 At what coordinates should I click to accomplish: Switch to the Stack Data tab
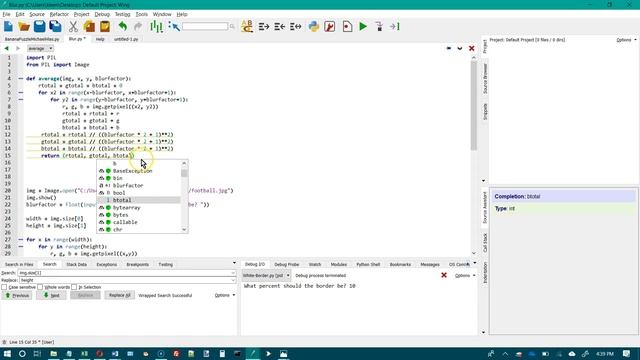pos(76,264)
